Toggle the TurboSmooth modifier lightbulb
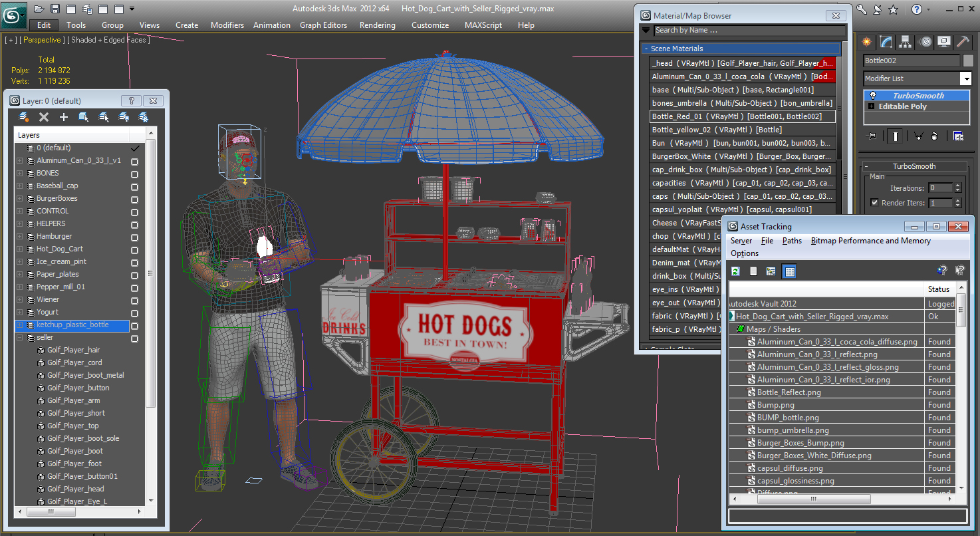The width and height of the screenshot is (980, 536). pos(872,96)
